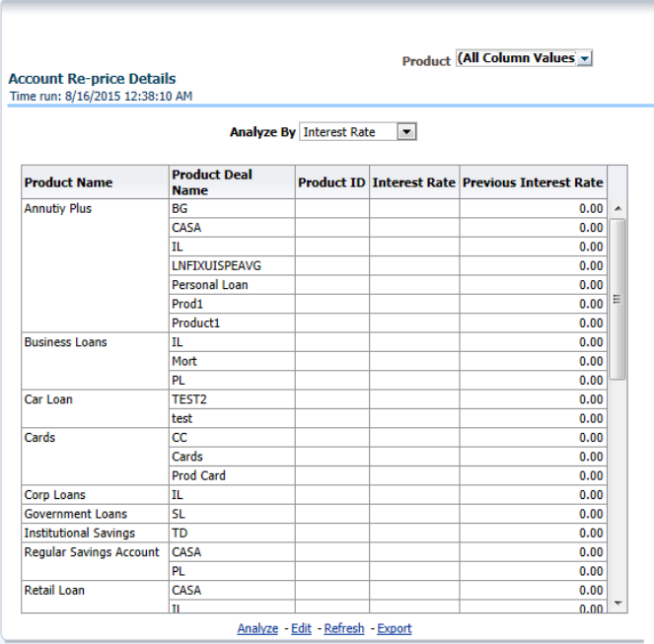Click the LNFIXUISPEAVG deal name cell
The height and width of the screenshot is (644, 654).
232,265
